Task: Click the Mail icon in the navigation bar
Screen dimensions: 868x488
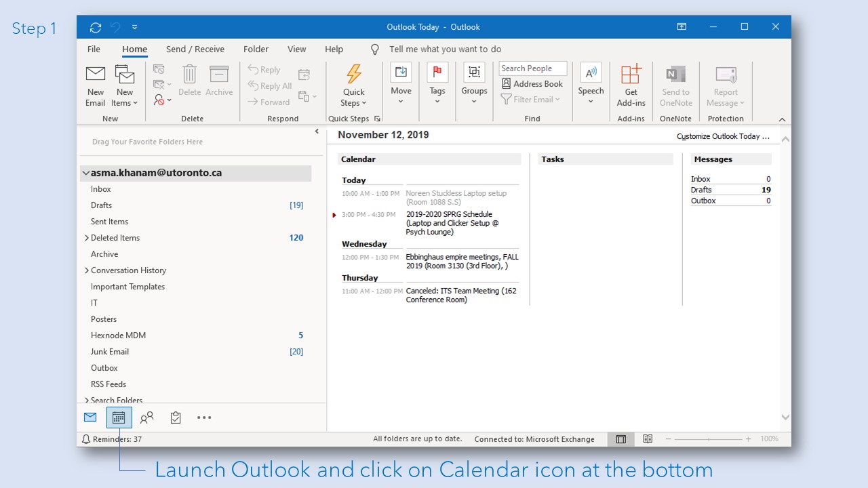Action: (x=90, y=418)
